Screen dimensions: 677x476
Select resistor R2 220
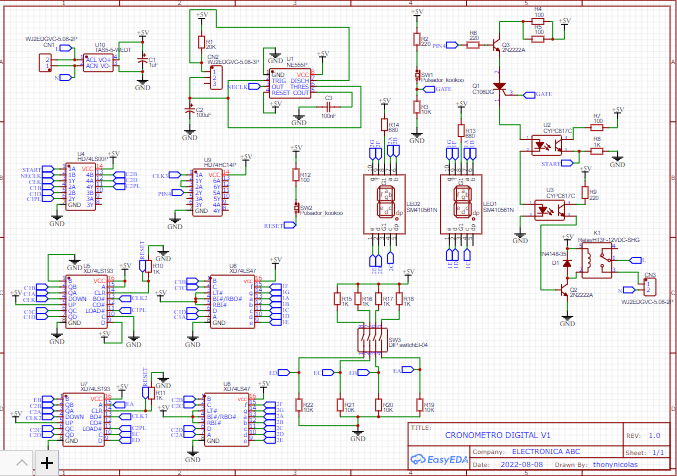[417, 39]
